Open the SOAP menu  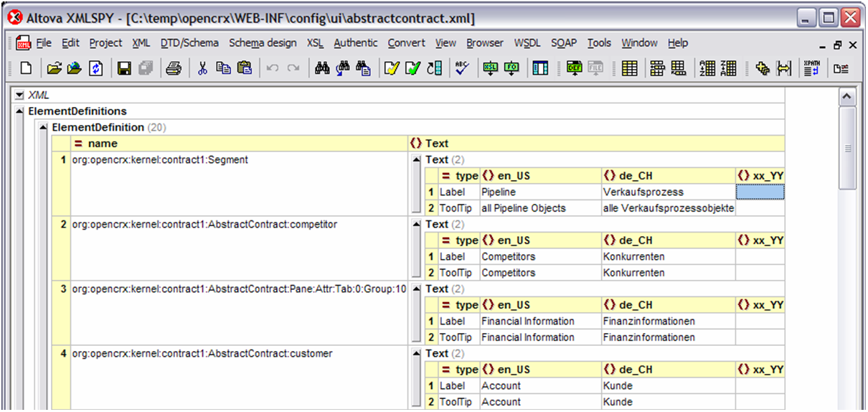tap(564, 43)
